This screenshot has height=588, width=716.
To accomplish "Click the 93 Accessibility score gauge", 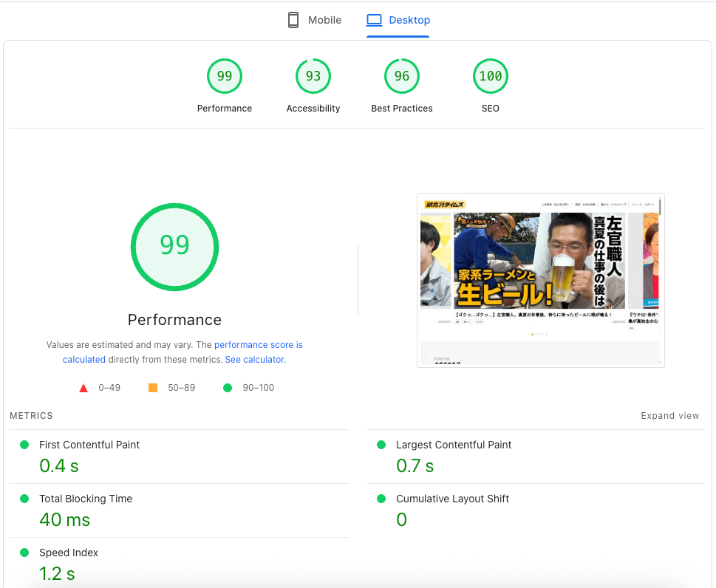I will point(313,76).
